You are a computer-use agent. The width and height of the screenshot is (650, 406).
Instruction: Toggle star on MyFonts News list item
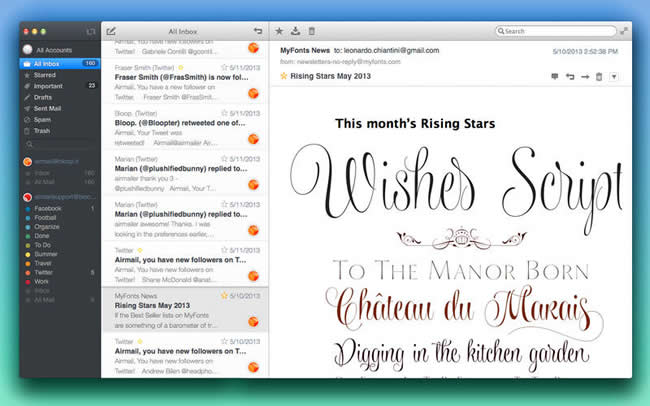coord(224,295)
